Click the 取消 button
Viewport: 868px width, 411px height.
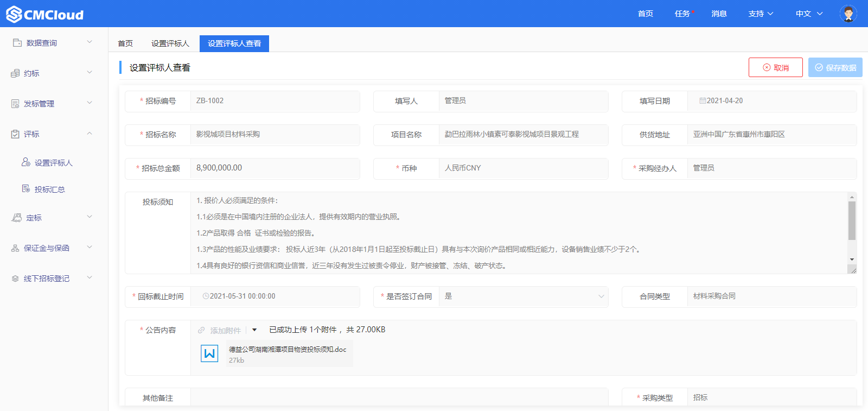(x=776, y=67)
